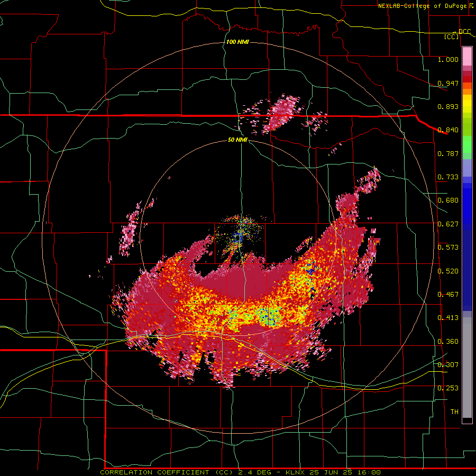Pick the bright green color bar segment
The width and height of the screenshot is (476, 476).
tap(467, 144)
